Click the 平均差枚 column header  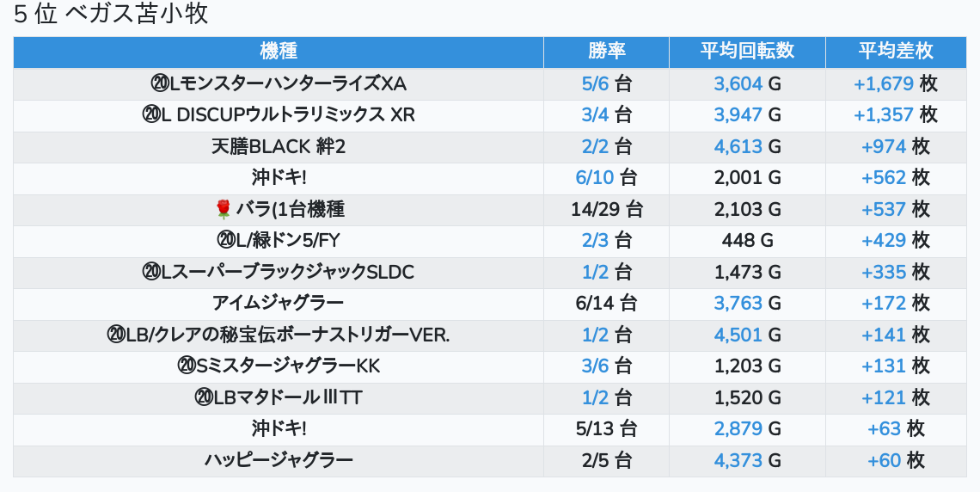895,52
